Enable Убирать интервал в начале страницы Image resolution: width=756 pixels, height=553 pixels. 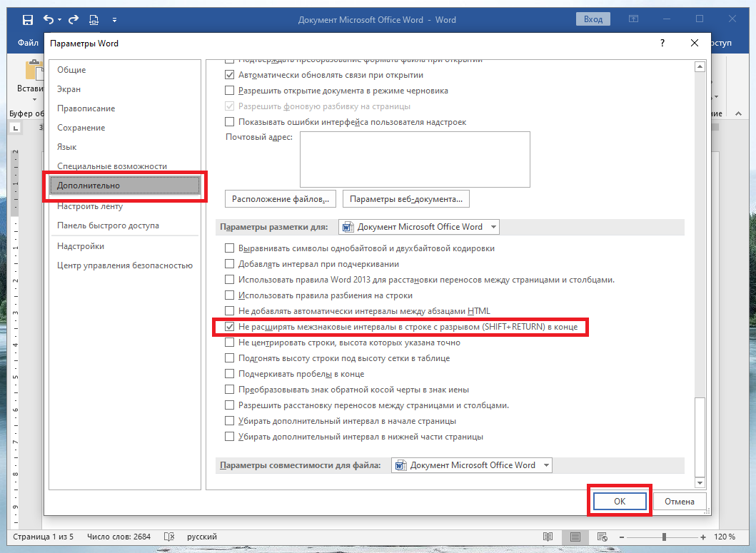(229, 421)
